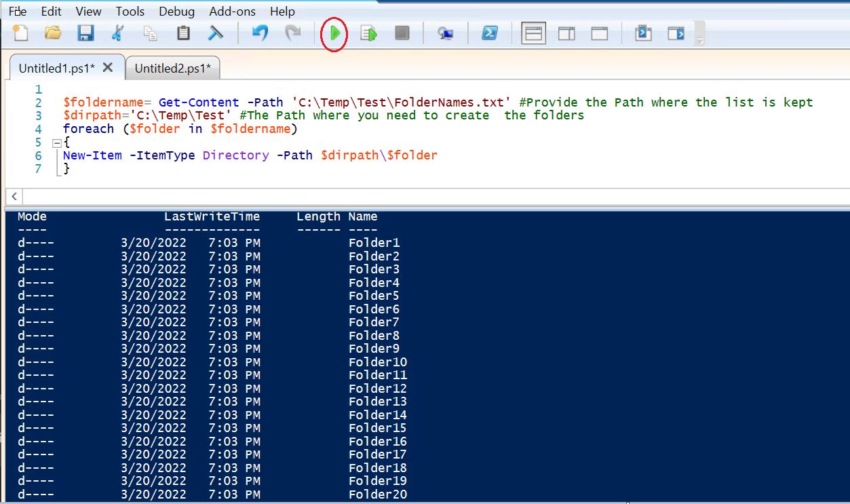Toggle Show Script Pane Top layout
The height and width of the screenshot is (504, 850).
pos(533,33)
